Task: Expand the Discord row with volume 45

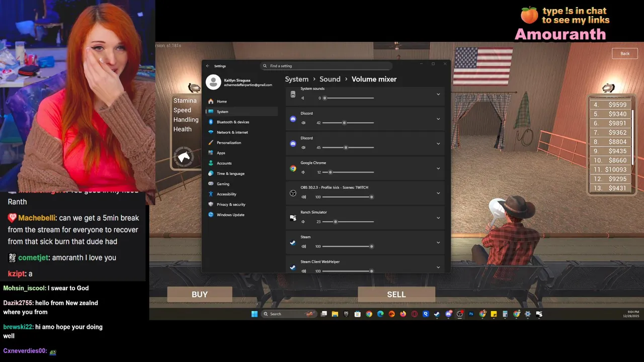Action: click(x=438, y=143)
